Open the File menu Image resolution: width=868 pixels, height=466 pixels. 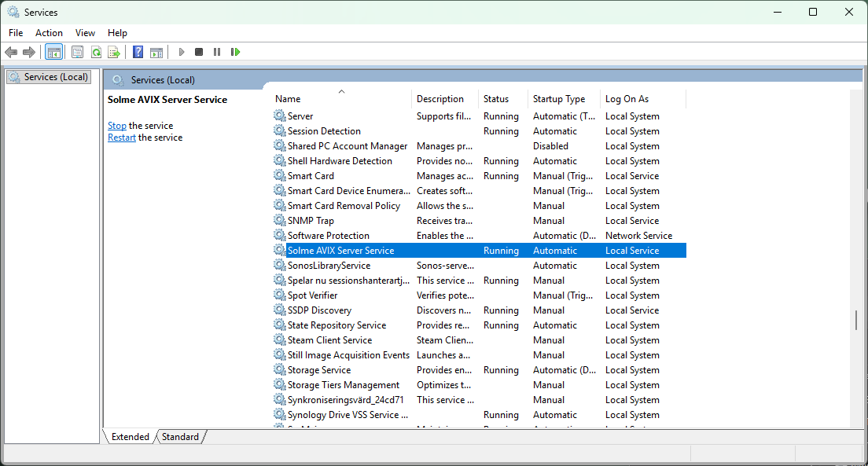16,33
